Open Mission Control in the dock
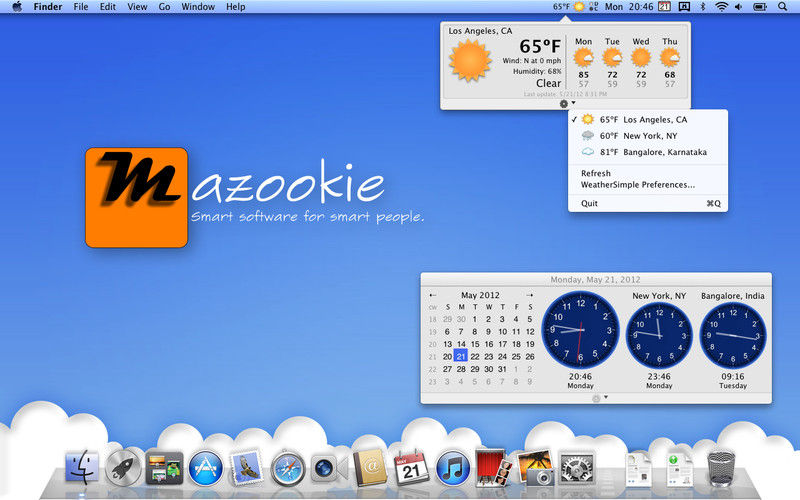 point(164,468)
